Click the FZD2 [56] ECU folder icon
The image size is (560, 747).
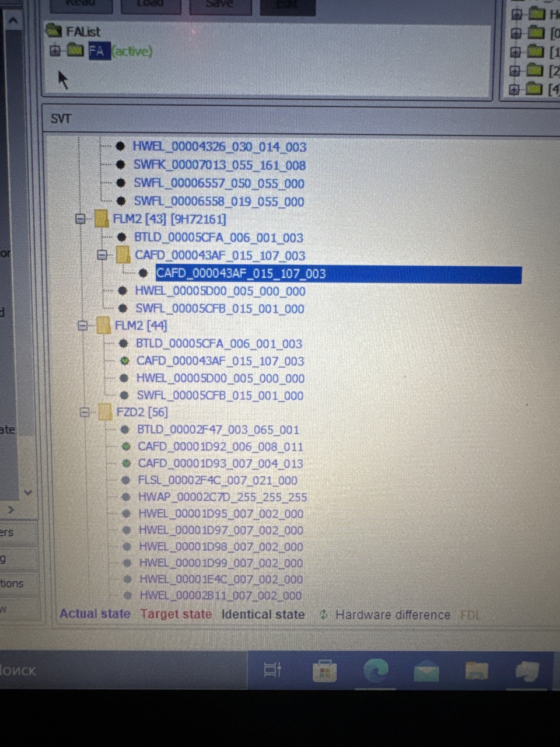[x=105, y=412]
